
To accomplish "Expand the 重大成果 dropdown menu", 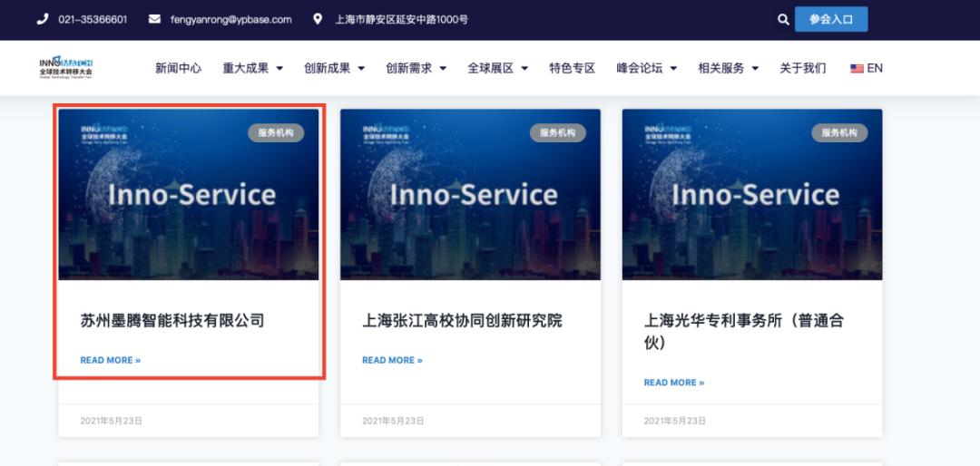I will point(253,68).
